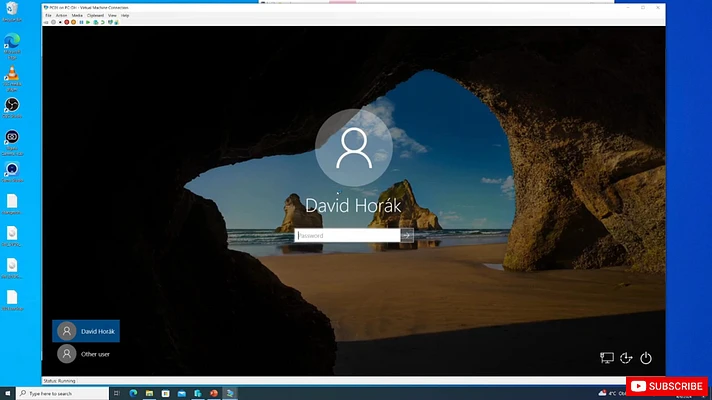Screen dimensions: 712x400
Task: Submit password with the arrow button
Action: (406, 236)
